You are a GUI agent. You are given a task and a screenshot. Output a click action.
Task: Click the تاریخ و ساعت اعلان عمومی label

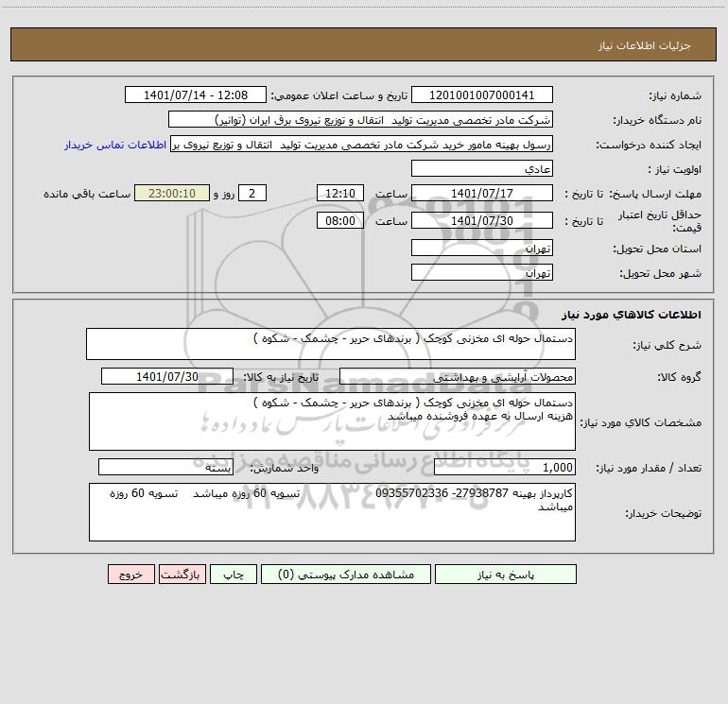[339, 95]
